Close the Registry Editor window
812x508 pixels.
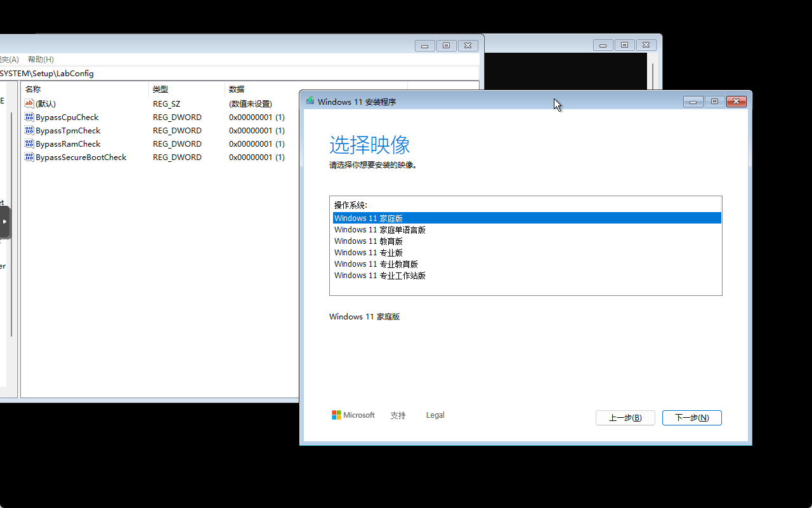tap(468, 46)
